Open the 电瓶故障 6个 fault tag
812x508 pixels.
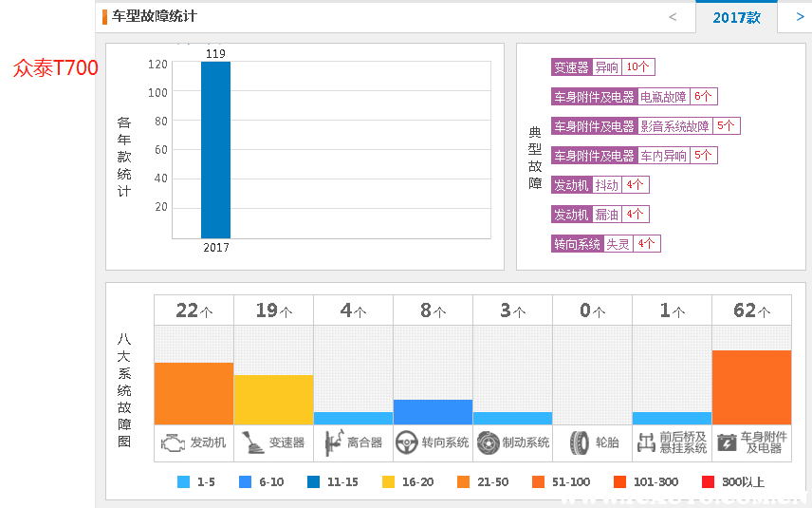(635, 97)
